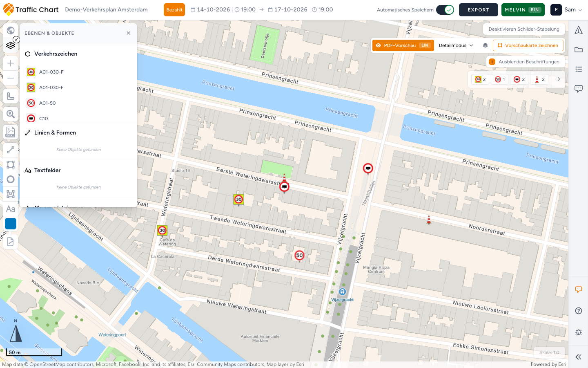Click the bug report icon
The image size is (588, 368).
[x=579, y=332]
